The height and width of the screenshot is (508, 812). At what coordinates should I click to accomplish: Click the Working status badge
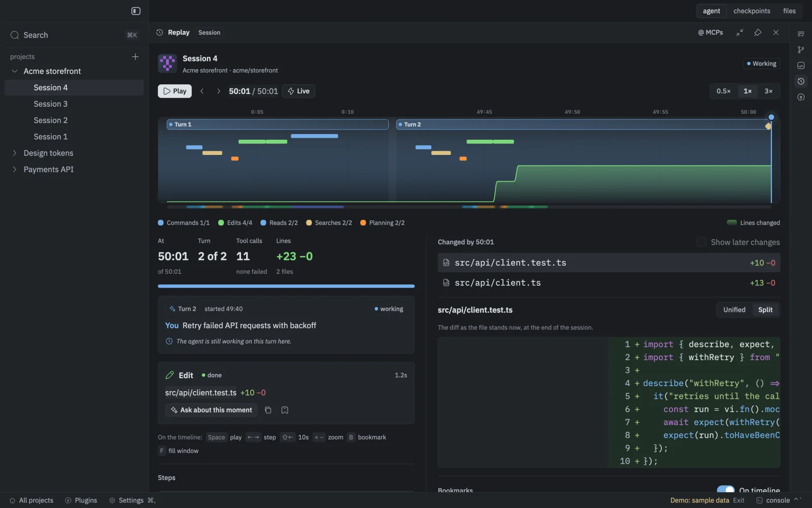(762, 63)
